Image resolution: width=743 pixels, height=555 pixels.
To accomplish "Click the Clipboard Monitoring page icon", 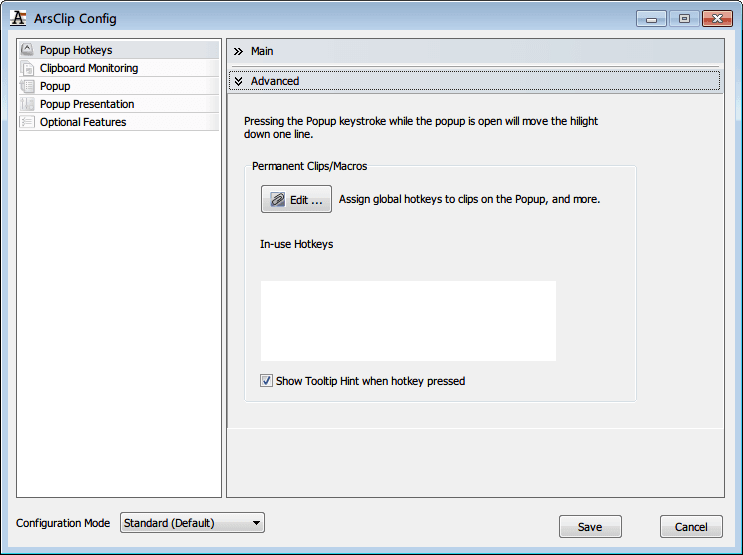I will [x=27, y=68].
